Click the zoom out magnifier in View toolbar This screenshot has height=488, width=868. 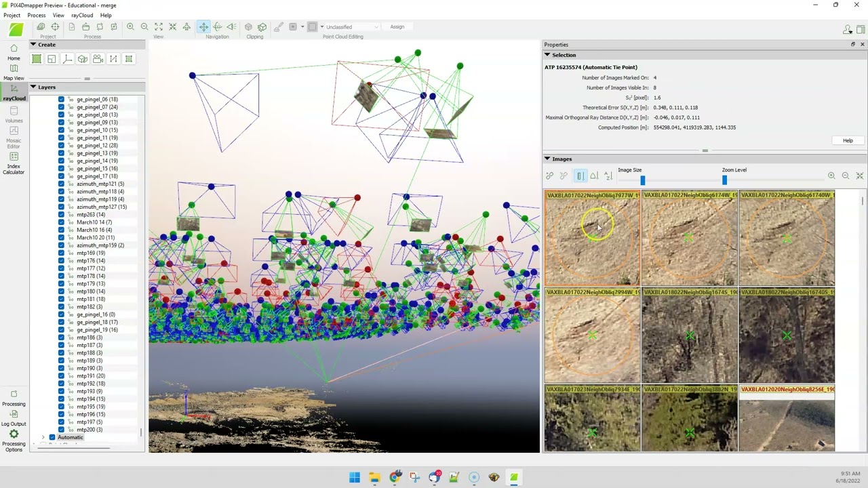pyautogui.click(x=144, y=26)
